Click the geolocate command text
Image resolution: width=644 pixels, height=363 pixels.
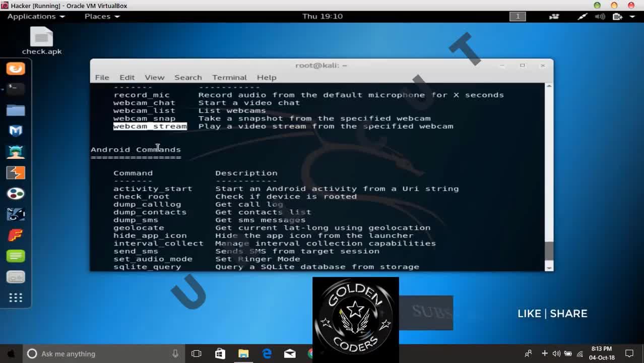pyautogui.click(x=139, y=228)
